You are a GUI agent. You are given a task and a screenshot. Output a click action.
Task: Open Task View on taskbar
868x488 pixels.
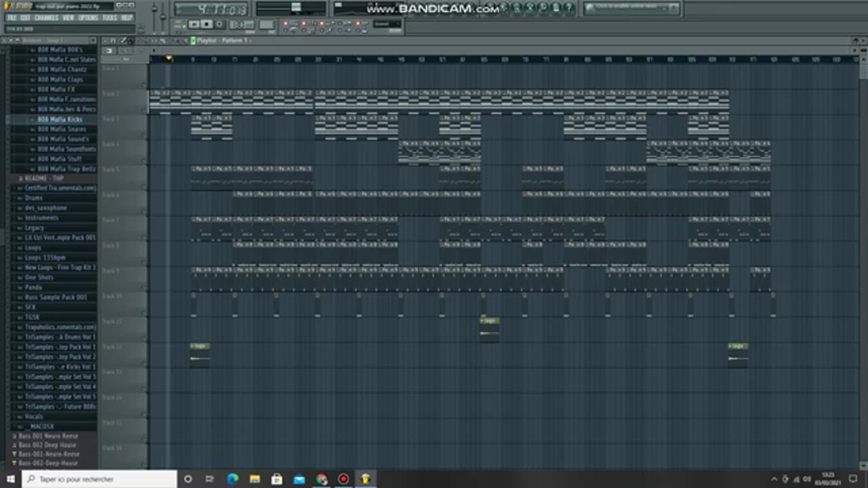210,479
